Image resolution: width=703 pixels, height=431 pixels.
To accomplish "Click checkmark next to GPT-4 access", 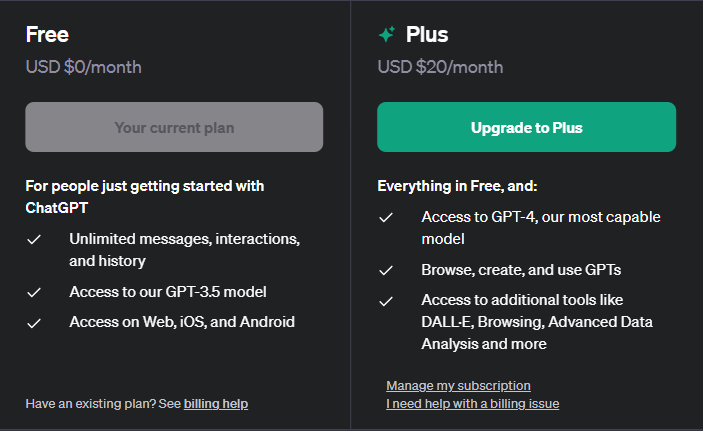I will [387, 217].
